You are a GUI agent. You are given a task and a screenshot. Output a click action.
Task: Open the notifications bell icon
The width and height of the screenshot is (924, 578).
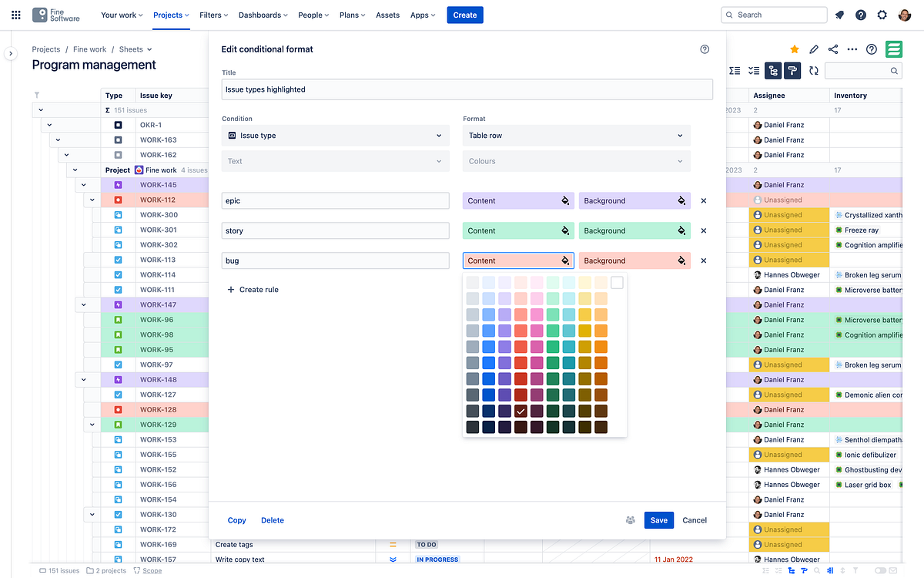pyautogui.click(x=839, y=15)
